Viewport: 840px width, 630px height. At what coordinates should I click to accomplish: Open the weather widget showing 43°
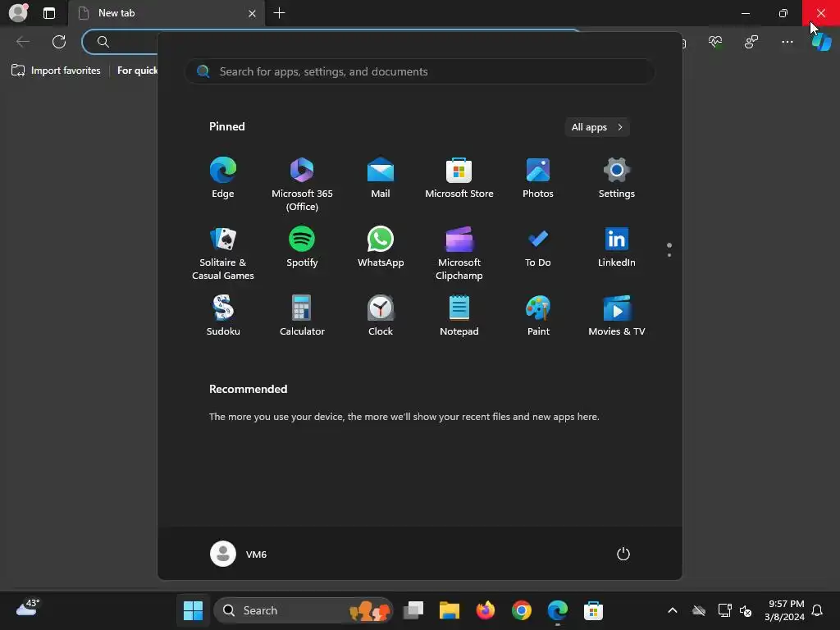tap(27, 608)
